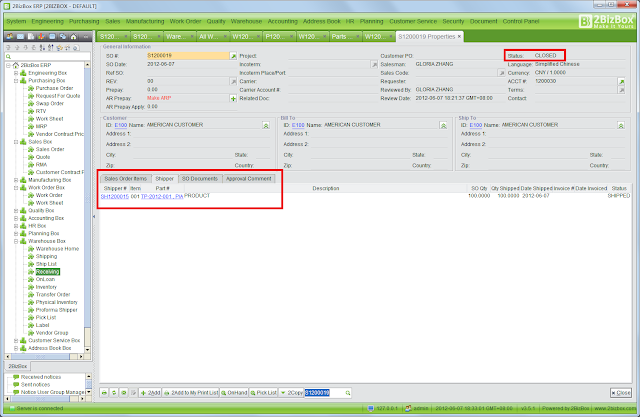Expand the Bill To section double-chevron icon

point(443,126)
